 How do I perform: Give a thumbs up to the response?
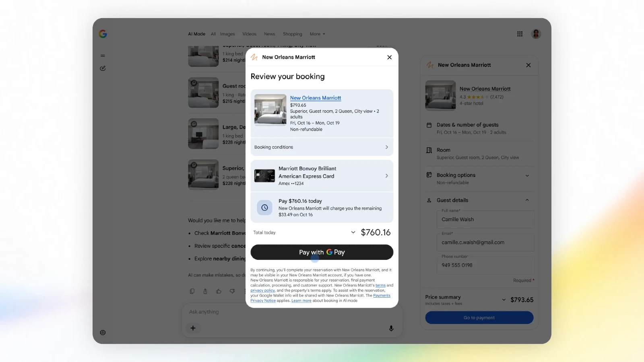point(219,291)
